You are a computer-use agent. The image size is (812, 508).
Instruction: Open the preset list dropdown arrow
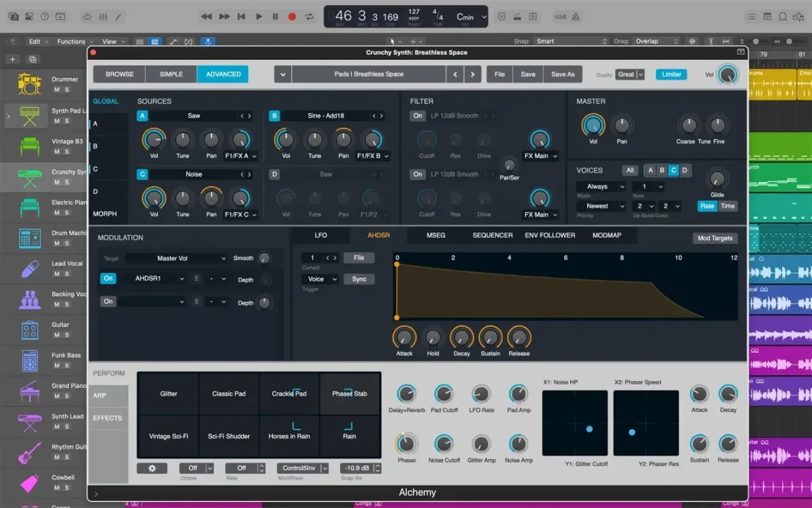pos(283,74)
